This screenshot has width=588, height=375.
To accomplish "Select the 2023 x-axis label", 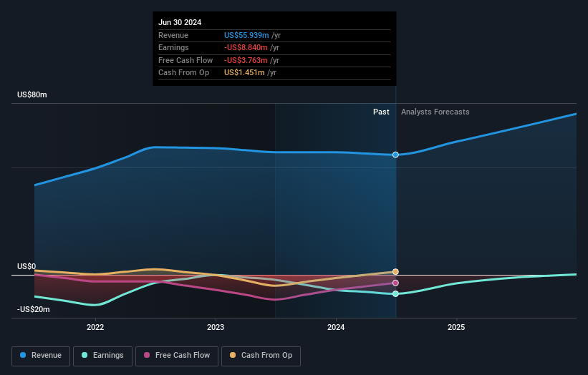I will click(x=216, y=327).
